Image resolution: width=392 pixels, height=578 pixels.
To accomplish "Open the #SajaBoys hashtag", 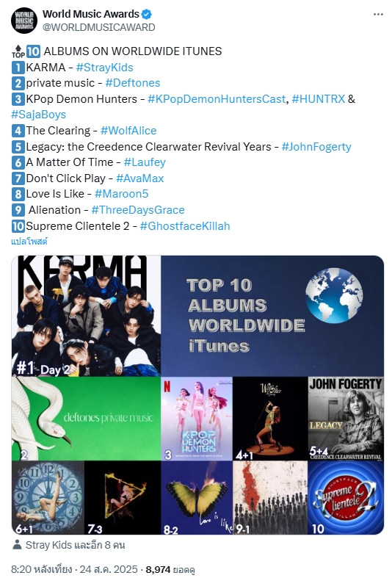I will 39,115.
